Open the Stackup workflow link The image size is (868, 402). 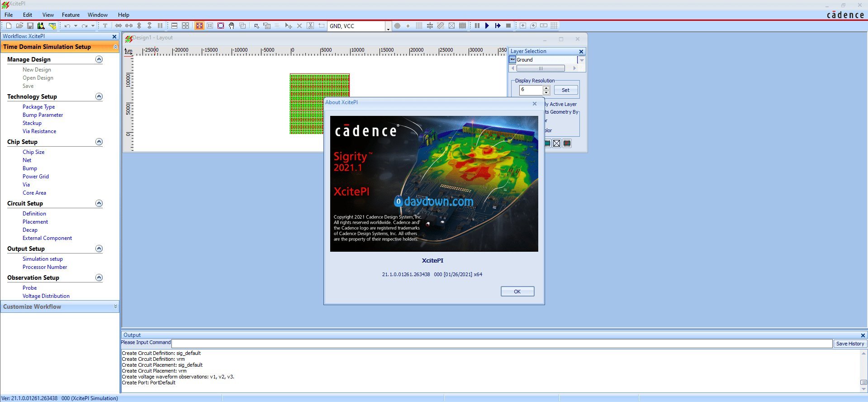[32, 123]
